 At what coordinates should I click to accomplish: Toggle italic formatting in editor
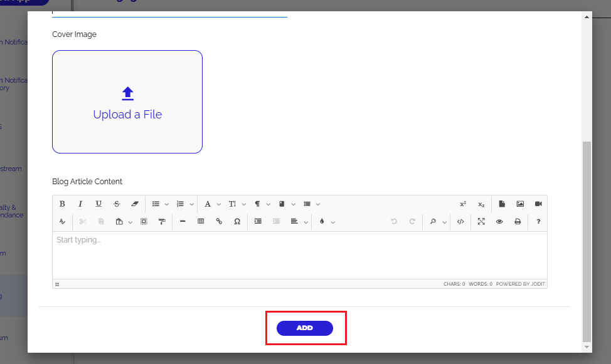click(x=80, y=204)
